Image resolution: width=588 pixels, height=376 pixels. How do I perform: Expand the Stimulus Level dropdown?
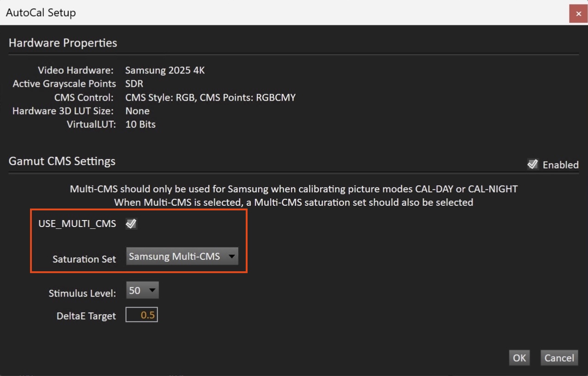(142, 291)
